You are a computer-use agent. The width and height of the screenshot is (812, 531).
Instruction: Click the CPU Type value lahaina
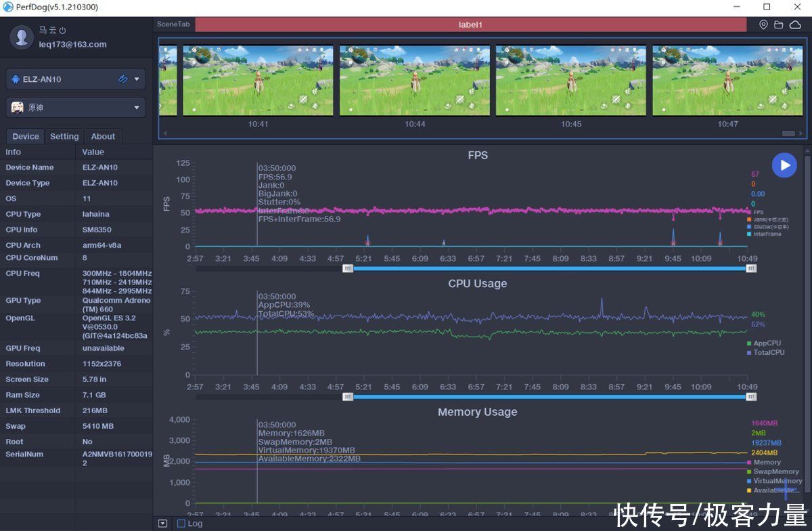pyautogui.click(x=95, y=214)
